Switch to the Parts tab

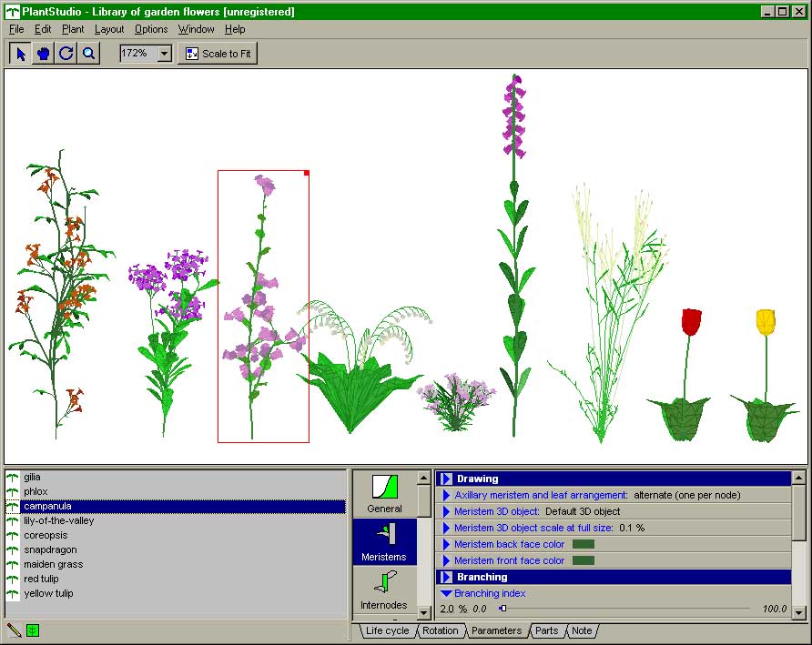(547, 630)
